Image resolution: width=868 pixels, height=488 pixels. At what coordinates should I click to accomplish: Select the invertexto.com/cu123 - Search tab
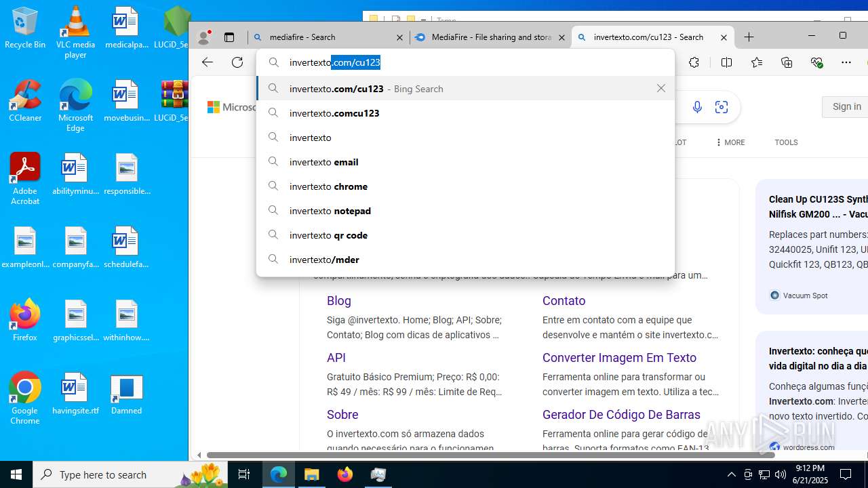click(x=652, y=37)
